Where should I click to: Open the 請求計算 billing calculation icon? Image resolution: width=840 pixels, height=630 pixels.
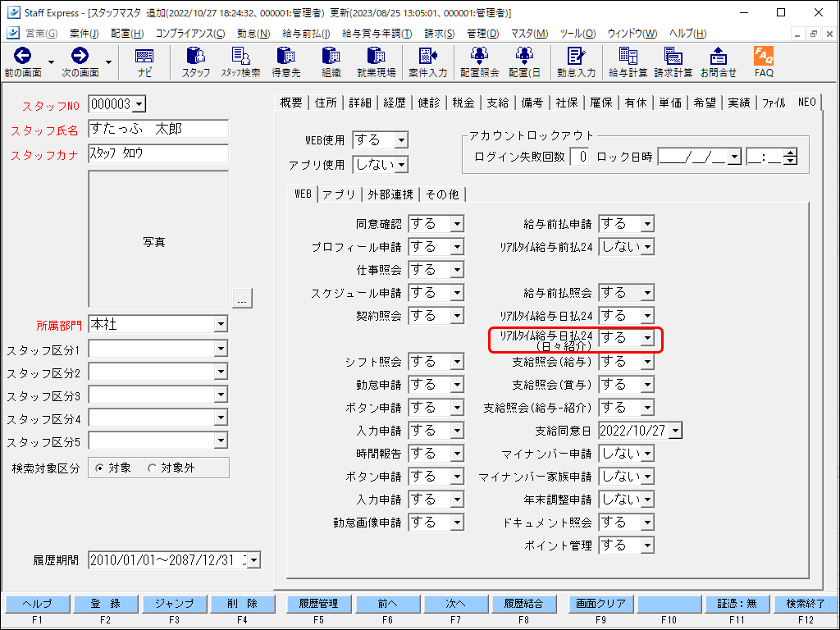[673, 61]
